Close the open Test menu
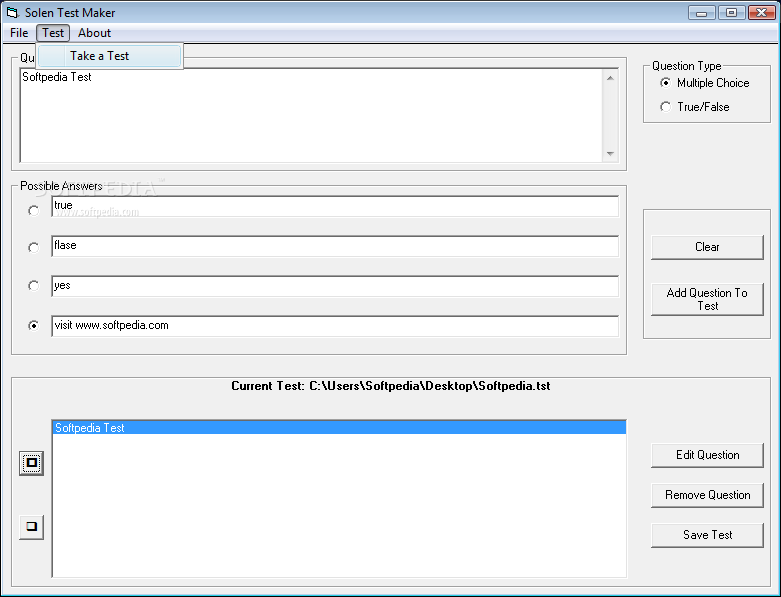Screen dimensions: 781x597 (x=53, y=33)
